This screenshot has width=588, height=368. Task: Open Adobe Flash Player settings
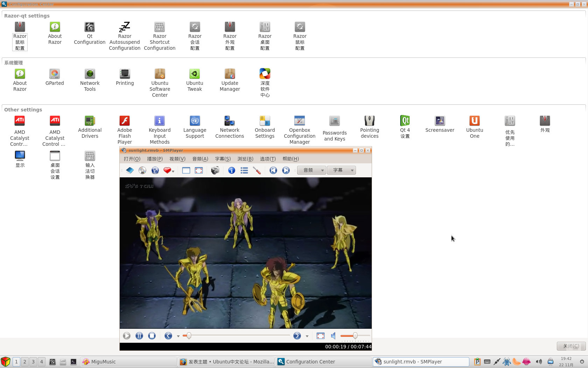(125, 130)
